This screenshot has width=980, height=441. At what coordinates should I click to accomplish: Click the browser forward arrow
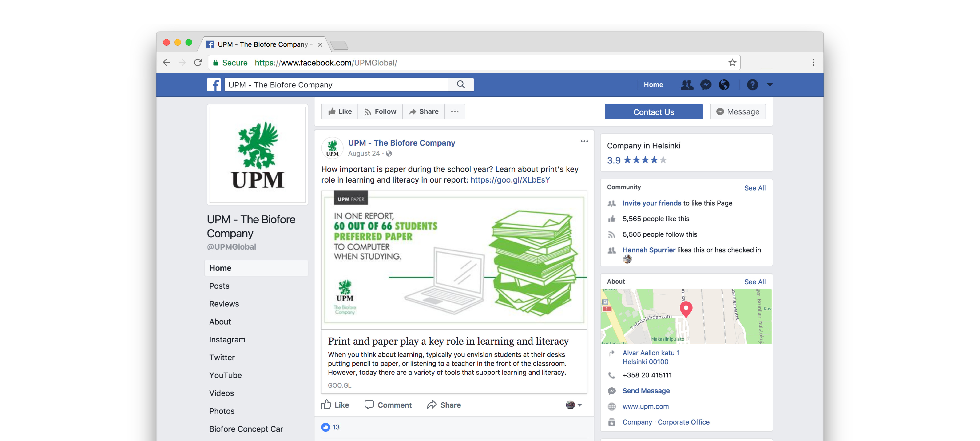182,62
